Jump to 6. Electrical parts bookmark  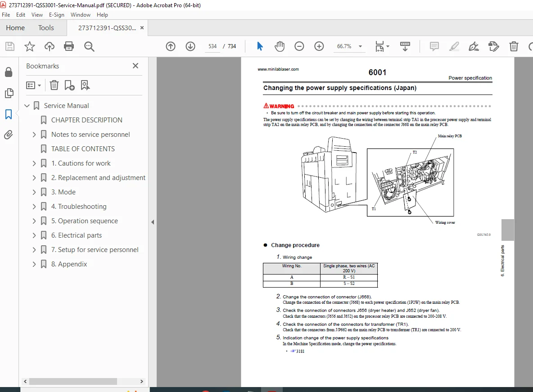[x=77, y=235]
